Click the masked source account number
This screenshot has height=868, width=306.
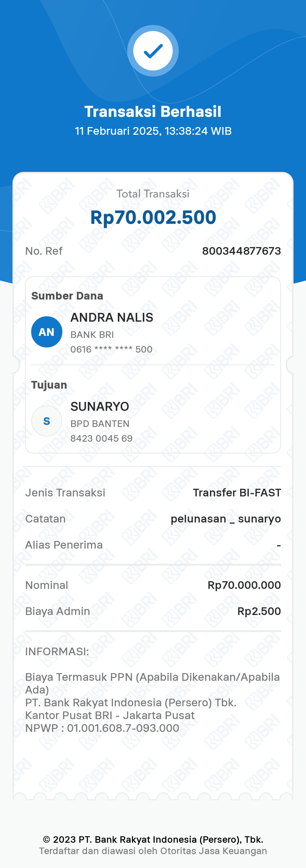(111, 349)
